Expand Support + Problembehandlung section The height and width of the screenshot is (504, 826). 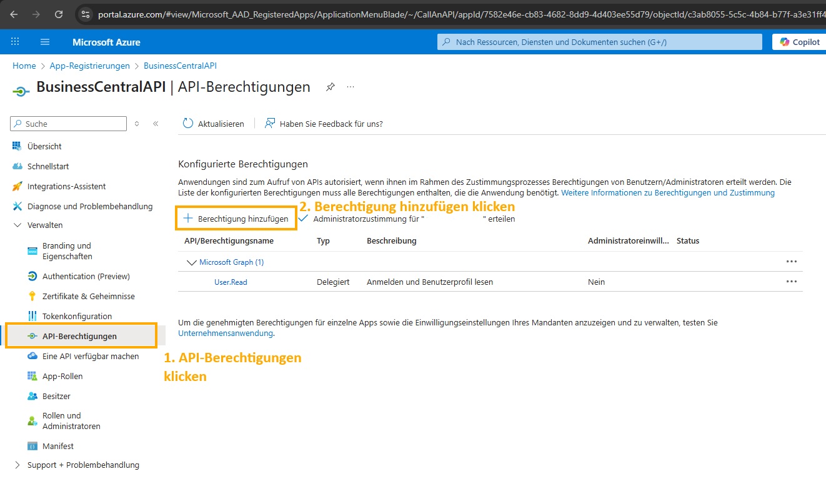click(x=17, y=465)
